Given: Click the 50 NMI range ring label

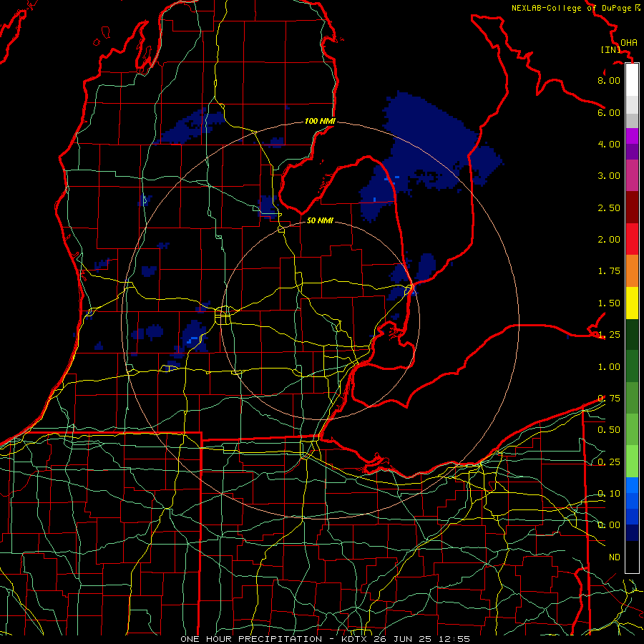Looking at the screenshot, I should pos(320,220).
